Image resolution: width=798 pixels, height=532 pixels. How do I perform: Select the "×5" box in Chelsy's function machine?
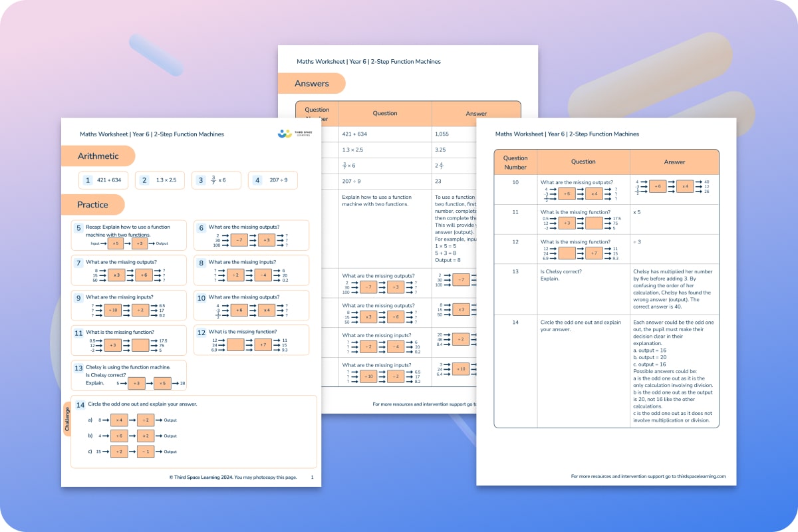click(163, 384)
